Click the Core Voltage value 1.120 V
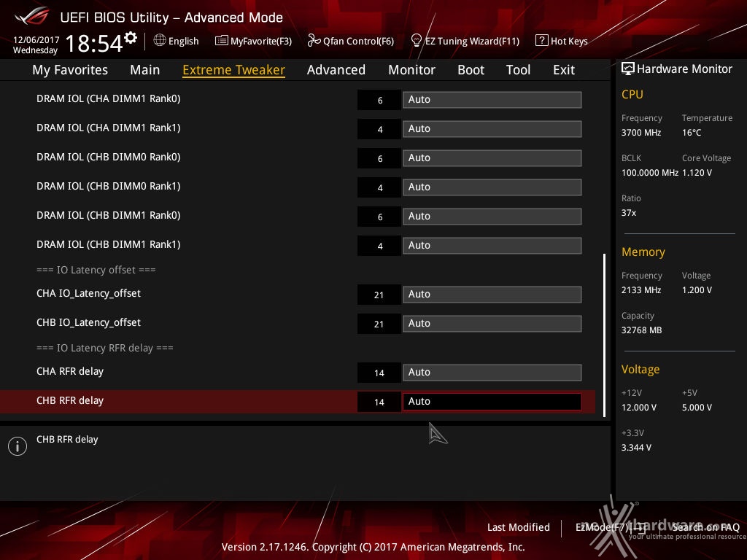Screen dimensions: 747x560 697,173
